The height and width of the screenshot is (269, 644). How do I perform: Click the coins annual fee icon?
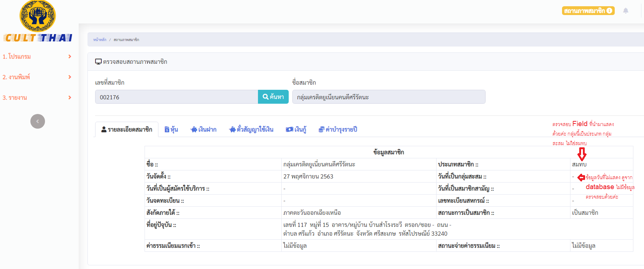coord(321,129)
